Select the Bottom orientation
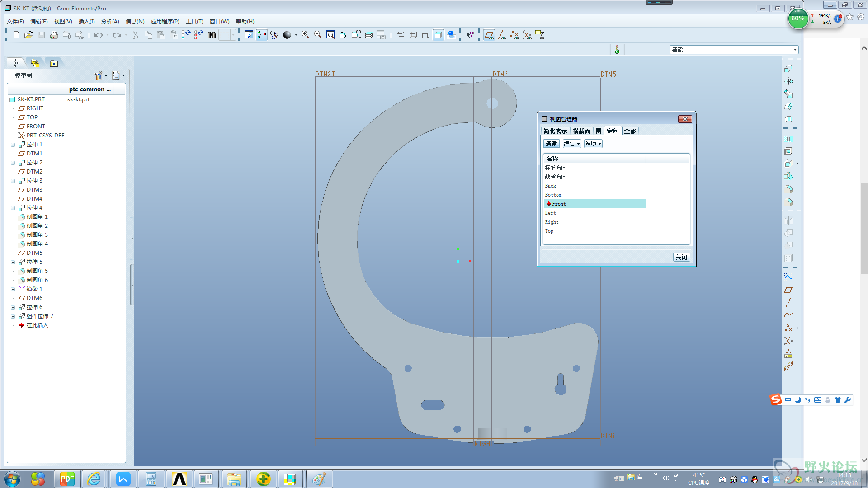This screenshot has width=868, height=488. [x=553, y=195]
